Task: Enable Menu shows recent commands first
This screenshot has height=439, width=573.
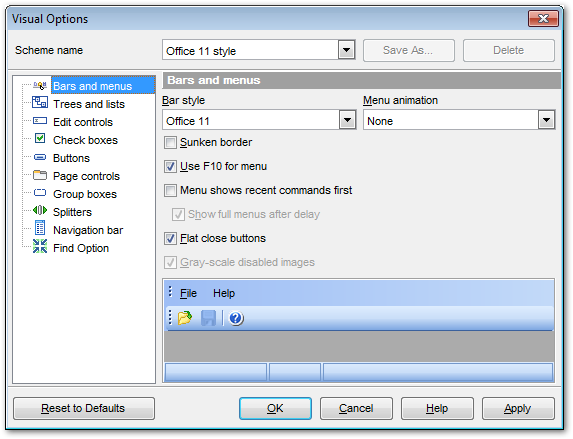Action: point(170,190)
